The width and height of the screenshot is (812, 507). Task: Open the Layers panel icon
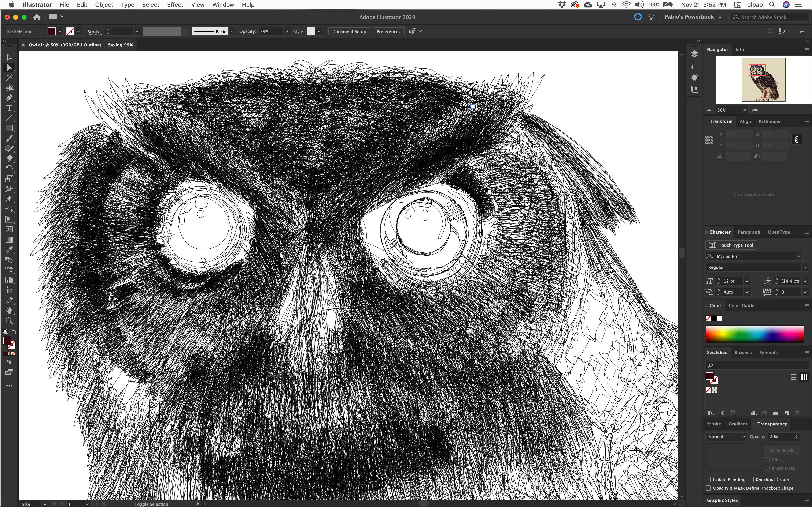point(694,54)
